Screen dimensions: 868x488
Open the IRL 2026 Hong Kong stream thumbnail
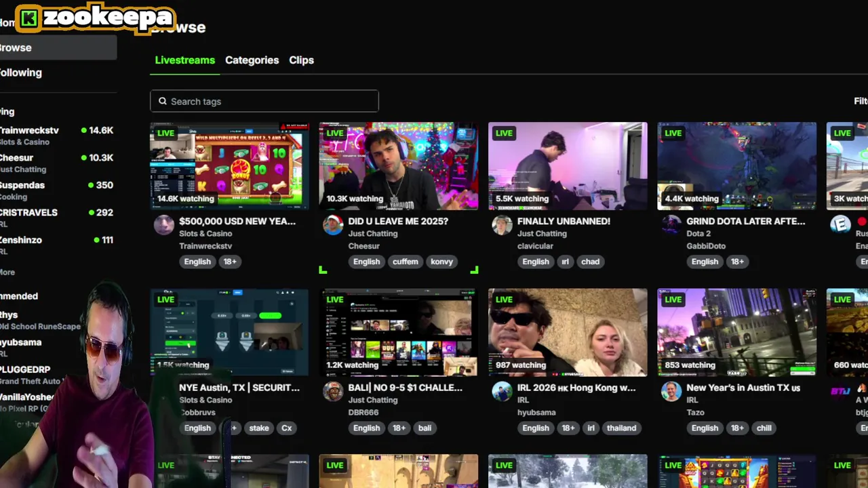568,332
